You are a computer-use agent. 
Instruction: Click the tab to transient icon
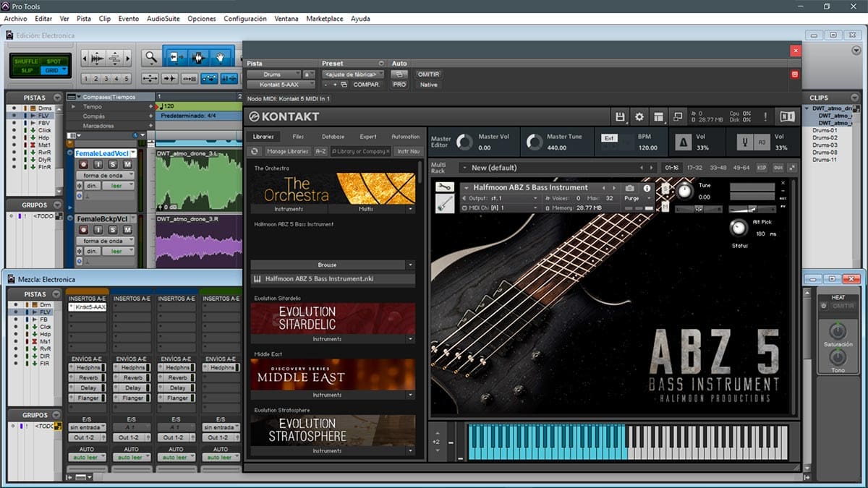170,78
